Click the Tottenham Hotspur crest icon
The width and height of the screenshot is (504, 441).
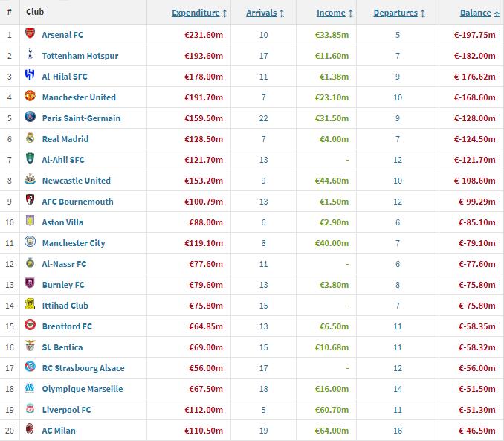(x=30, y=54)
